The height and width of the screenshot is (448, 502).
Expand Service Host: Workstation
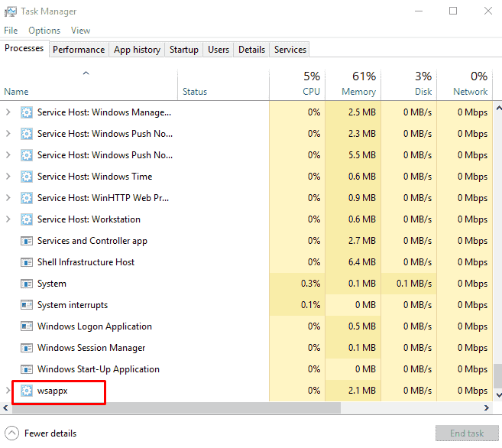click(8, 219)
